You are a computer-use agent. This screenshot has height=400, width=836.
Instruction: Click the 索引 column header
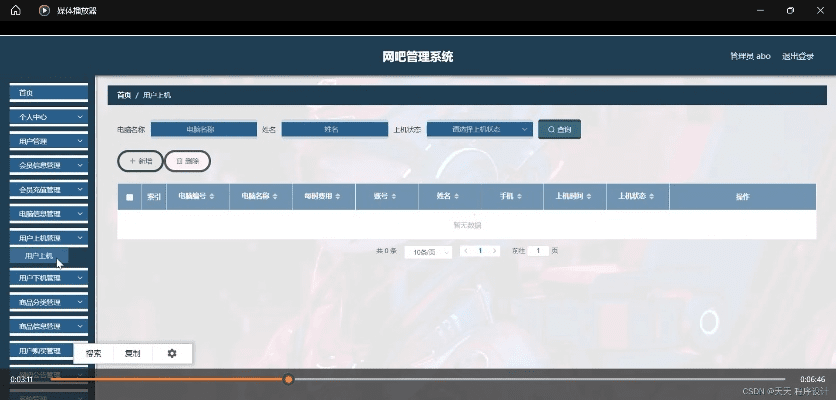tap(154, 197)
